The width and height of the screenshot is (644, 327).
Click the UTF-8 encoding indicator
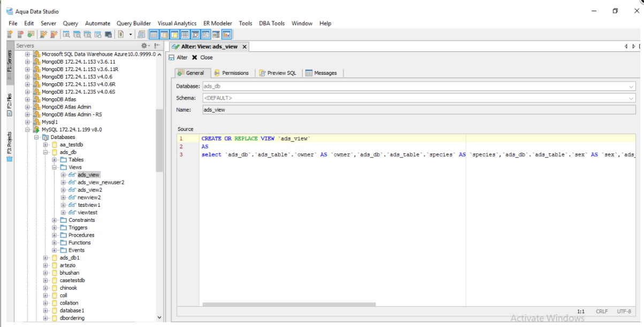(624, 312)
